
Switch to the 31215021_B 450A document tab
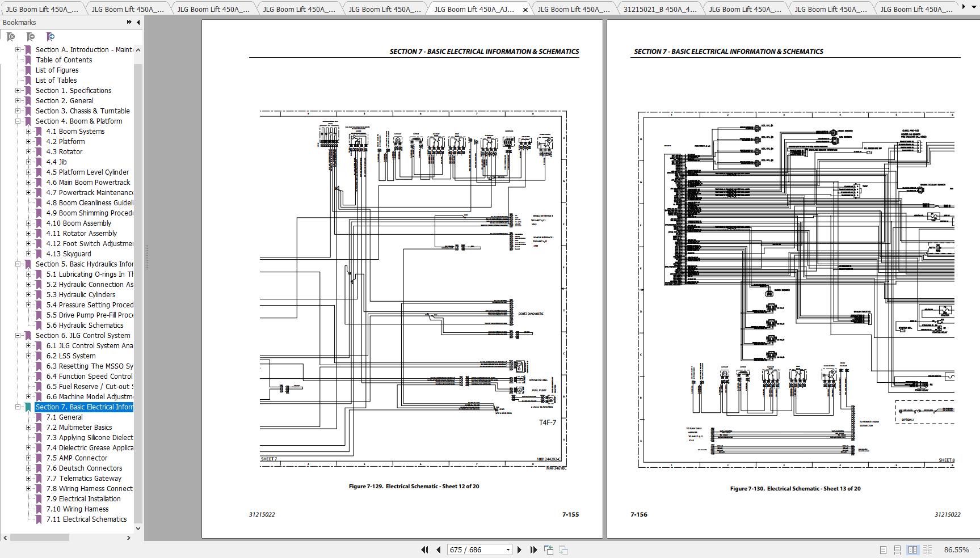659,9
